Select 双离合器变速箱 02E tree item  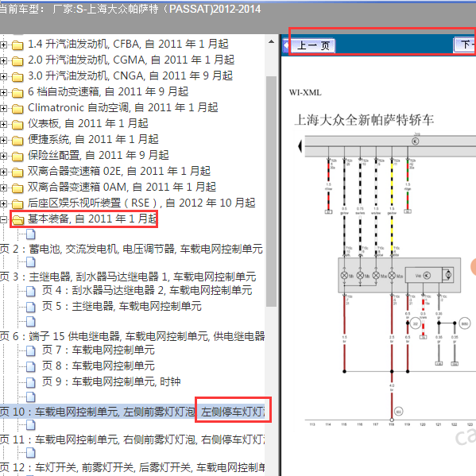tap(118, 171)
